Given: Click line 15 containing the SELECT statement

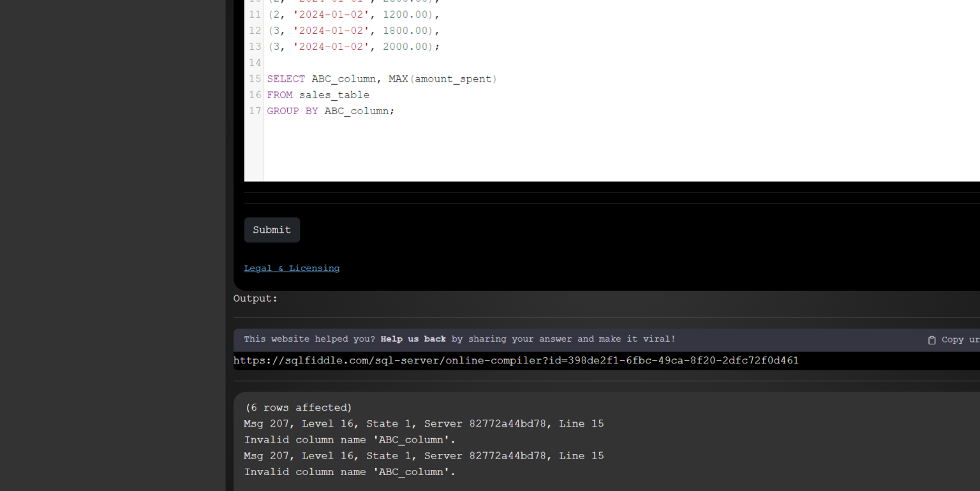Looking at the screenshot, I should [382, 78].
